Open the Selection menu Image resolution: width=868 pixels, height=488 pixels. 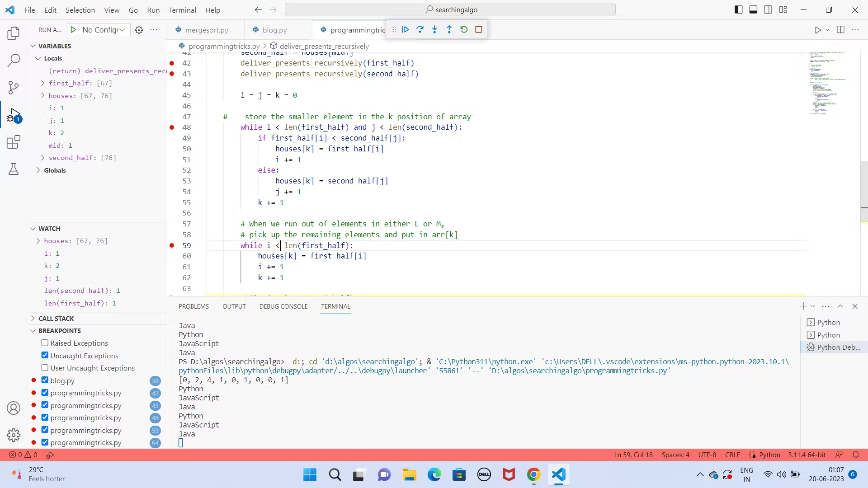pos(80,10)
